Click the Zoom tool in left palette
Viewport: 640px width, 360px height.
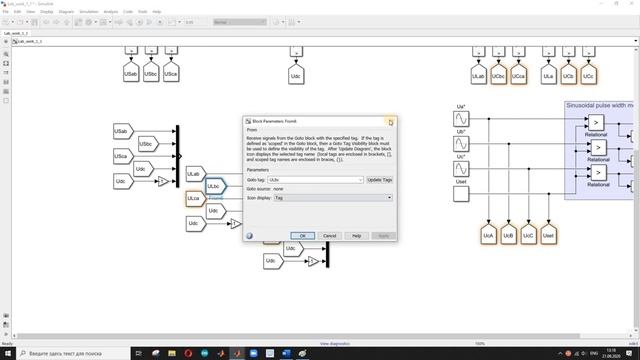[6, 54]
